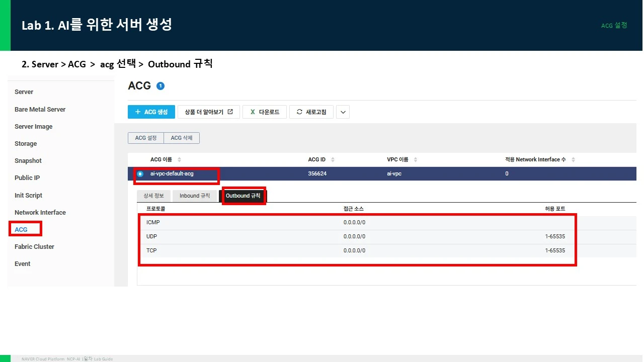
Task: Click the ACG ID value 356624
Action: (317, 173)
